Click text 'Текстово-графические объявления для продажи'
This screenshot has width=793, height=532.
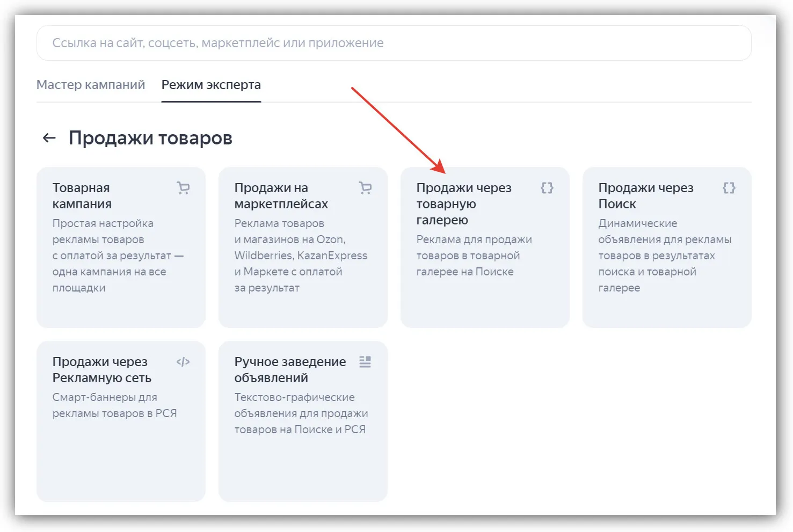point(301,405)
